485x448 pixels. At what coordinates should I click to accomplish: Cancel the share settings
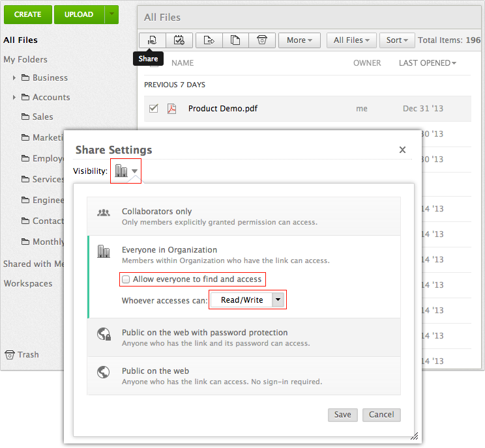coord(381,415)
